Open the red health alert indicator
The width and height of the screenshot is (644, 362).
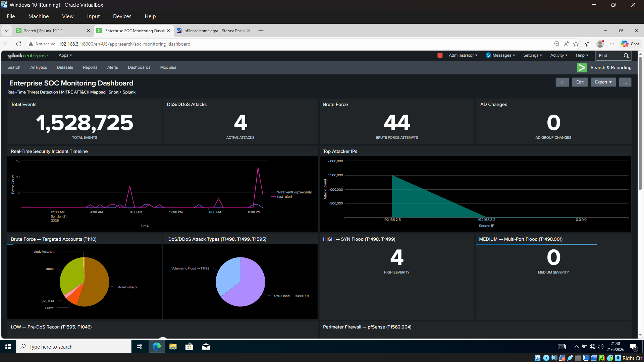point(440,55)
